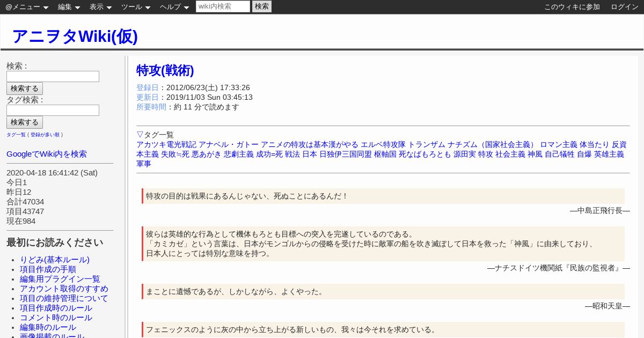Open the ヘルプ dropdown menu
This screenshot has width=644, height=338.
coord(174,7)
